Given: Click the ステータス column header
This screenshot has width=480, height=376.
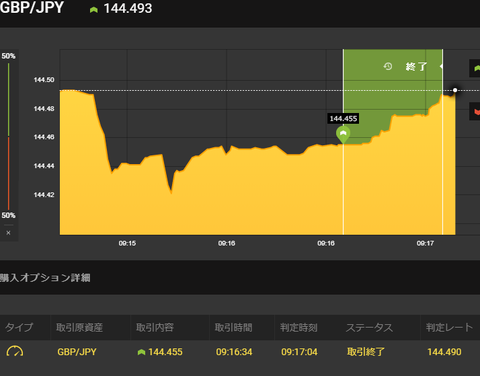Looking at the screenshot, I should coord(369,327).
